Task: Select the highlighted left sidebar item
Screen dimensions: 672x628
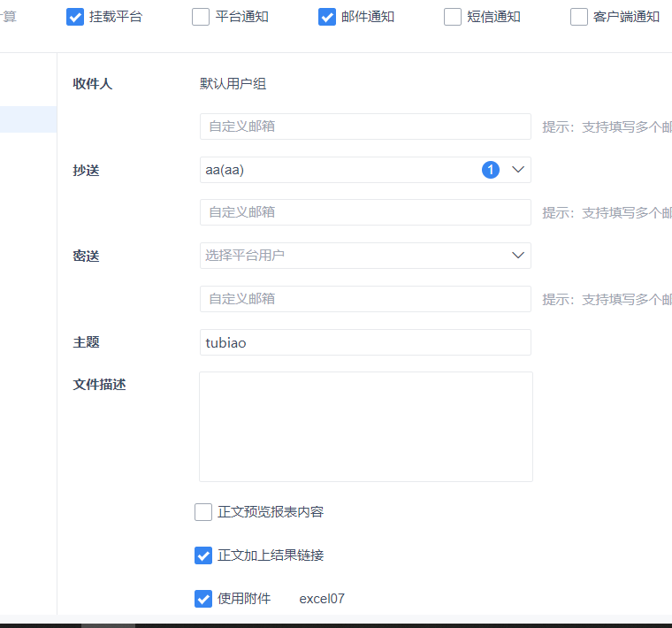Action: coord(28,119)
